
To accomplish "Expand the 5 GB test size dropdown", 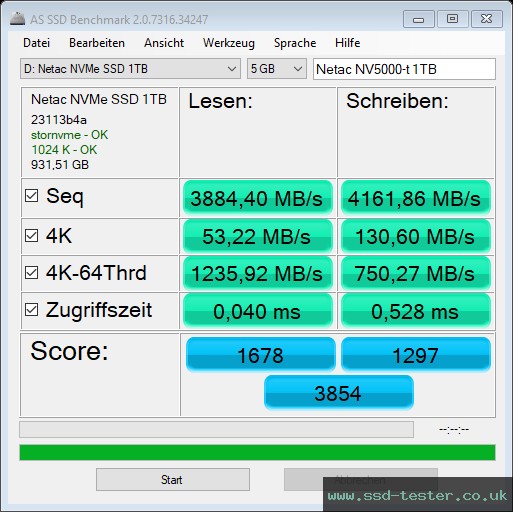I will pyautogui.click(x=277, y=69).
